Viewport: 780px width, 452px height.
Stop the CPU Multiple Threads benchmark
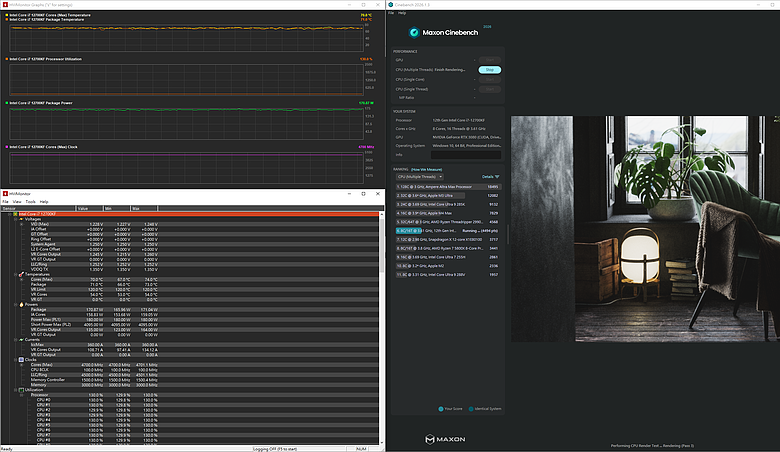click(x=489, y=70)
